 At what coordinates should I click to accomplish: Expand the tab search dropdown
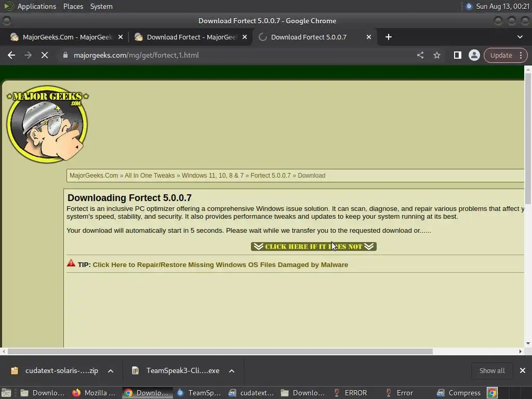520,37
